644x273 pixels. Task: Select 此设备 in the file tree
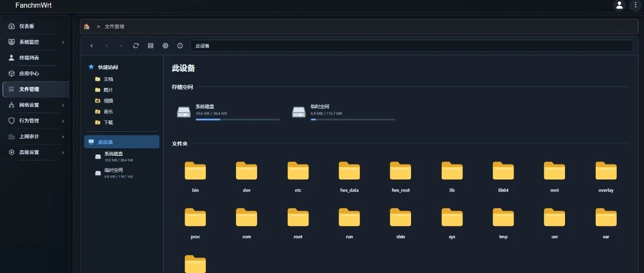pyautogui.click(x=122, y=142)
